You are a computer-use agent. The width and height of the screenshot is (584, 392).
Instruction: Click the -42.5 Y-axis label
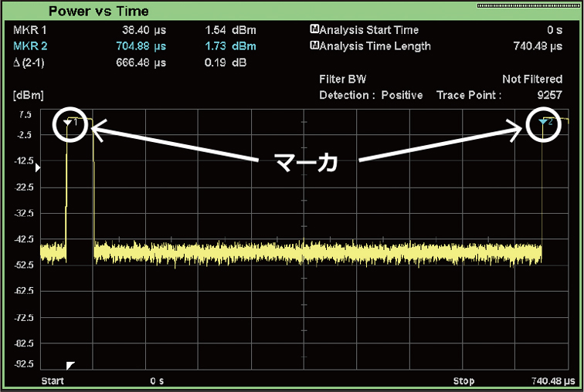click(23, 238)
